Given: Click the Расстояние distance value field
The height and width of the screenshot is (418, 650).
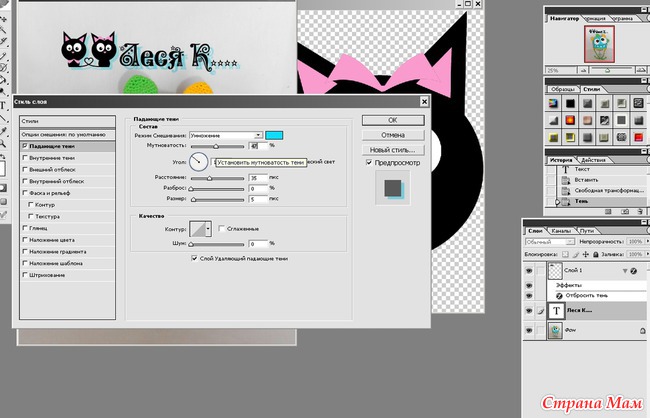Looking at the screenshot, I should (257, 177).
